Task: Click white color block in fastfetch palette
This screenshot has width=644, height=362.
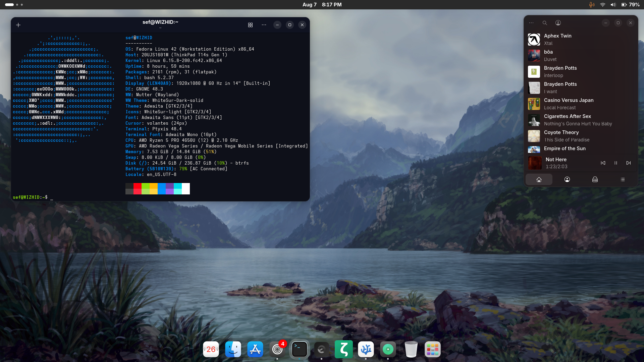Action: 186,189
